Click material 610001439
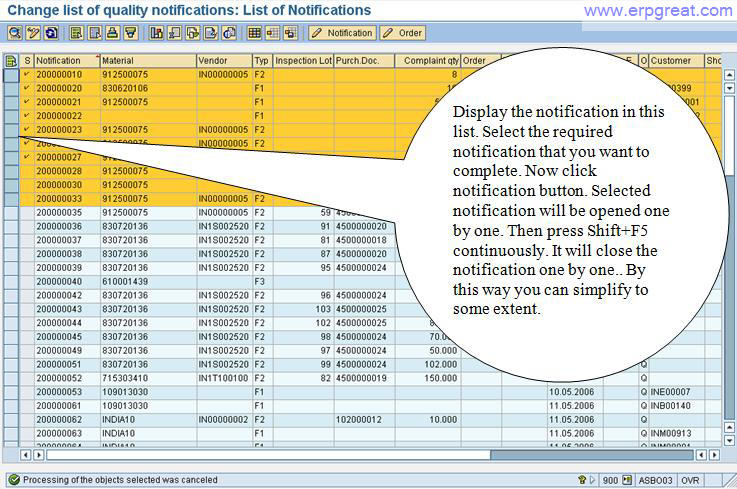 [125, 282]
